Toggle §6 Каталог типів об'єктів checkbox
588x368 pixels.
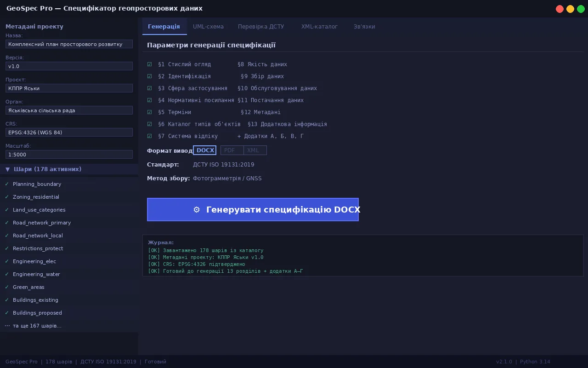[149, 124]
